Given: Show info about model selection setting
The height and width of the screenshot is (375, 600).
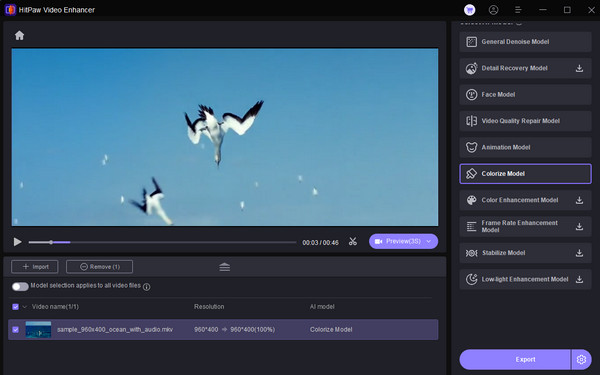Looking at the screenshot, I should [x=147, y=287].
